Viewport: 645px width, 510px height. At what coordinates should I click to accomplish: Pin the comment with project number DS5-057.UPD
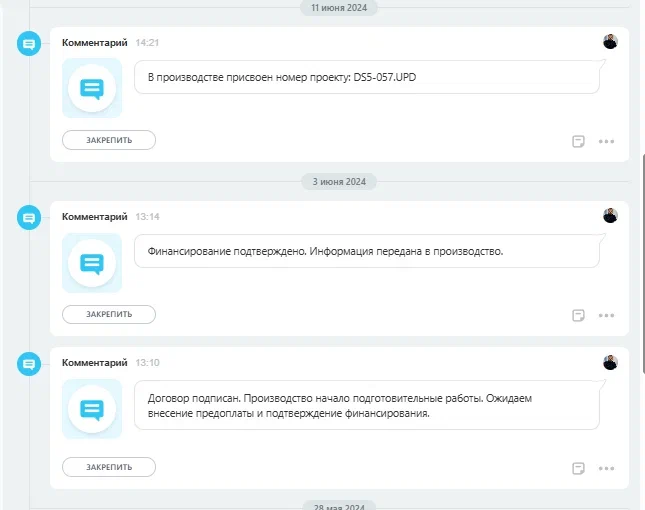point(109,140)
